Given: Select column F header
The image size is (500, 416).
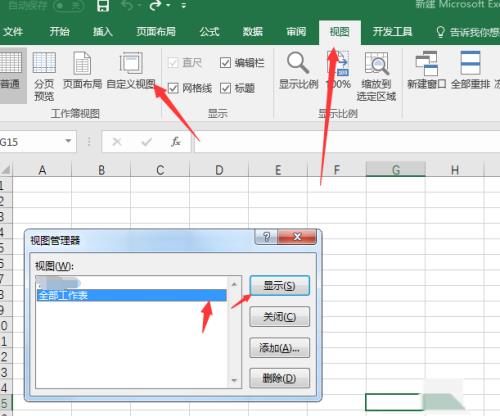Looking at the screenshot, I should point(337,170).
